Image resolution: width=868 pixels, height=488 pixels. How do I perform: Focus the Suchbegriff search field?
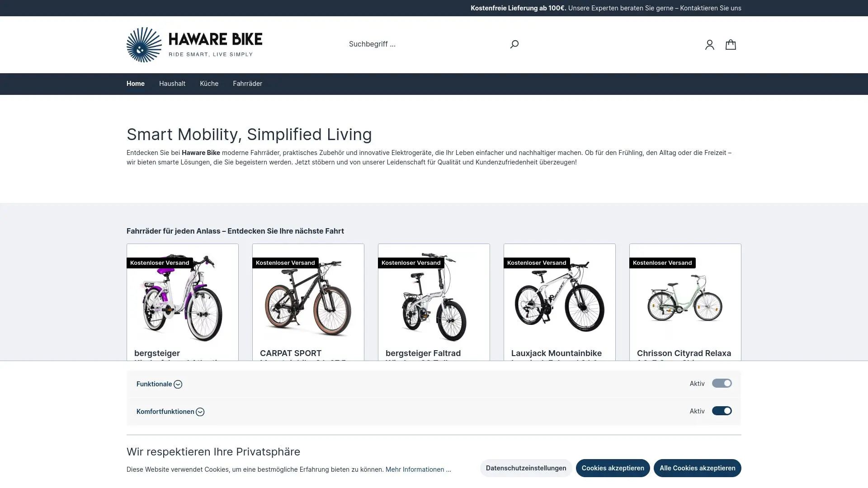tap(425, 44)
